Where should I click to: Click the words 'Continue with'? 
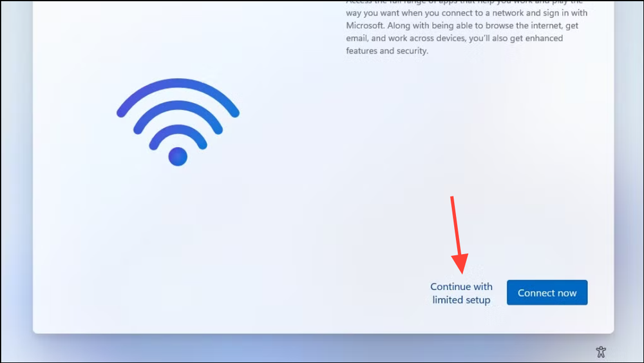click(461, 286)
